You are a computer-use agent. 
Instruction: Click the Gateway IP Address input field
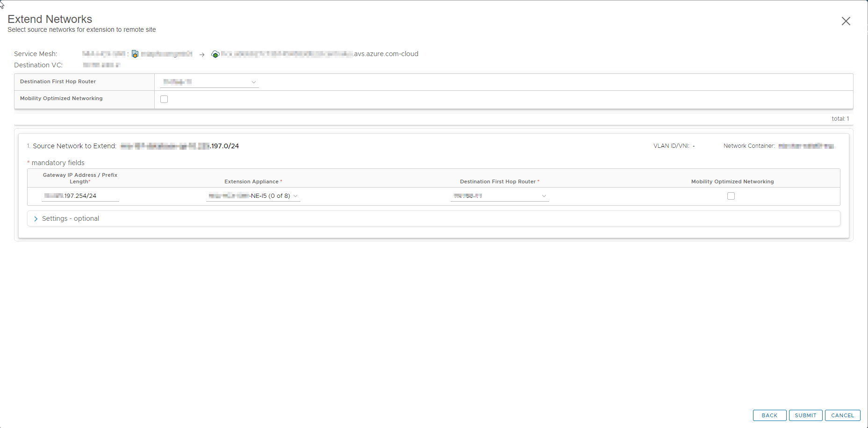(80, 196)
